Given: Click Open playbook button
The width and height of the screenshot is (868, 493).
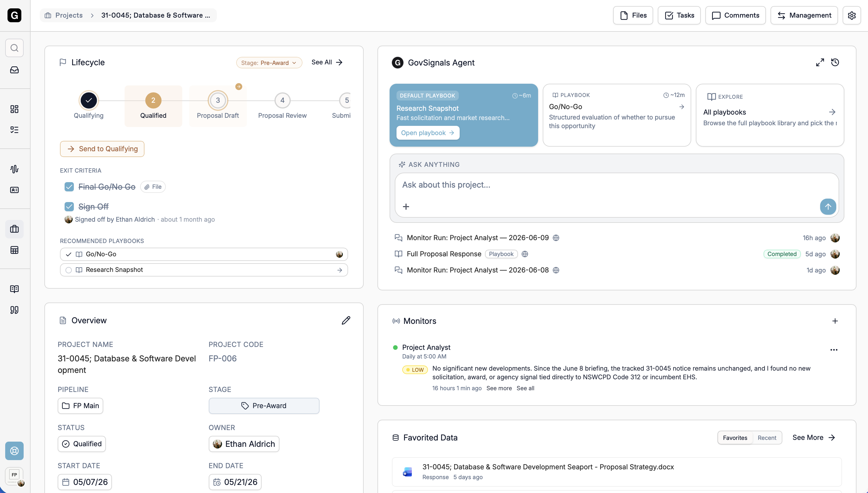Looking at the screenshot, I should (428, 133).
